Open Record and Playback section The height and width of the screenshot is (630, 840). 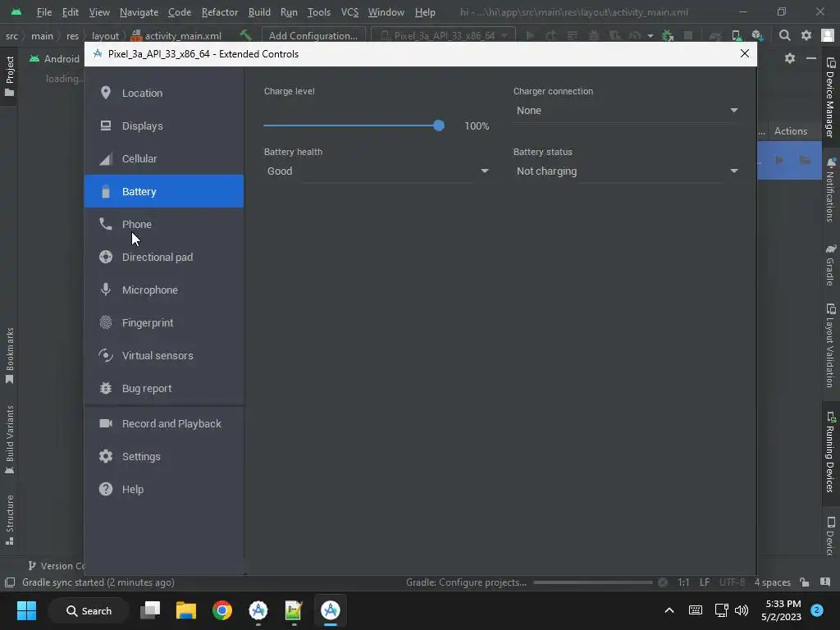tap(163, 424)
